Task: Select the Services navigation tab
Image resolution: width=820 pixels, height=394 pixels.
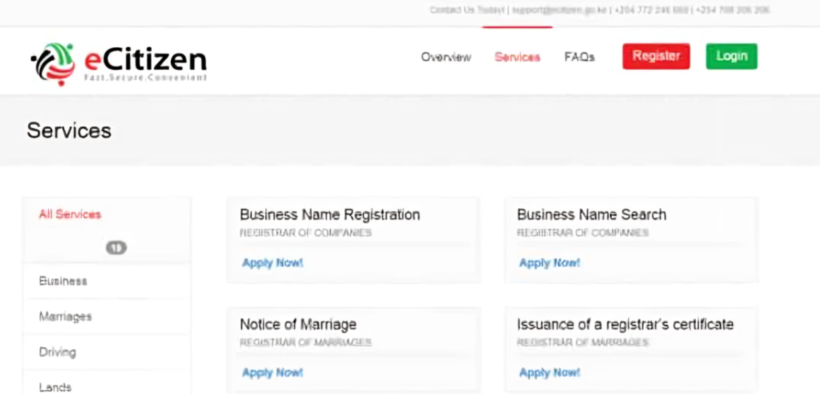Action: click(517, 57)
